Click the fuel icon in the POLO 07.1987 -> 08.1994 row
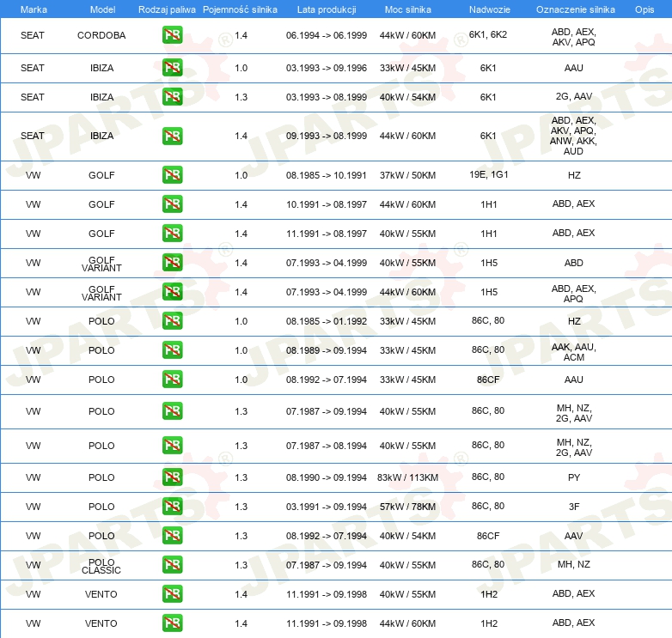 (x=172, y=446)
